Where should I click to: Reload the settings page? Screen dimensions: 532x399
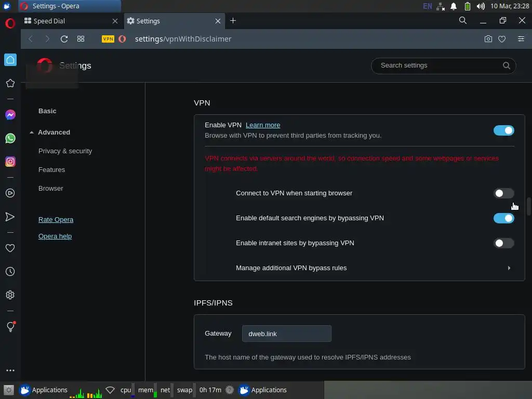tap(64, 39)
